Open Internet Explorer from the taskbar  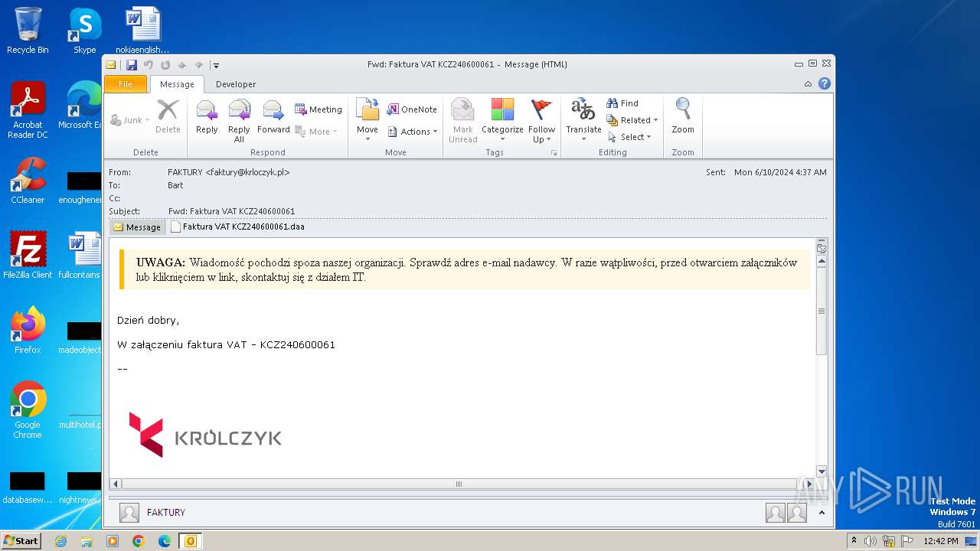coord(60,541)
